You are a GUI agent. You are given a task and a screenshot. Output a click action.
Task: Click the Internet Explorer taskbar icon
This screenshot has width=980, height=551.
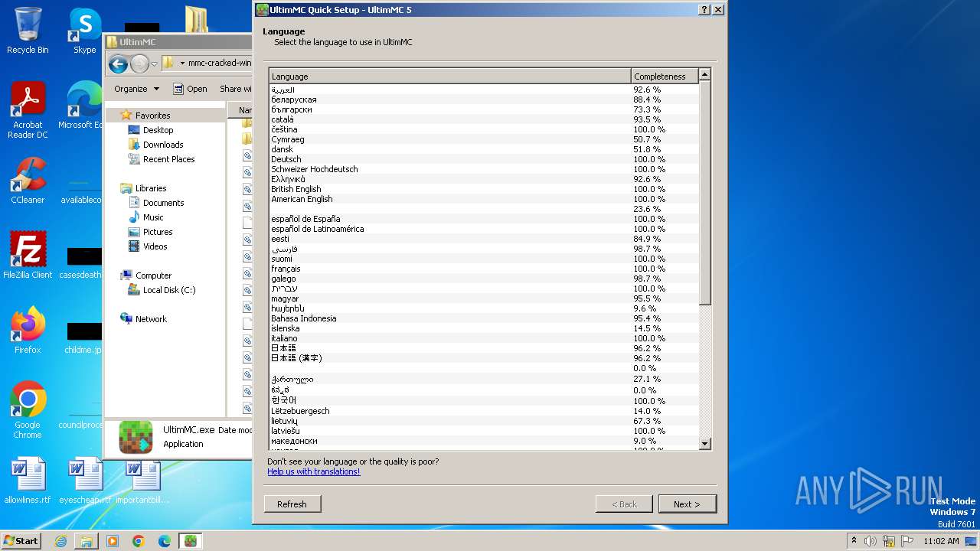[x=60, y=541]
